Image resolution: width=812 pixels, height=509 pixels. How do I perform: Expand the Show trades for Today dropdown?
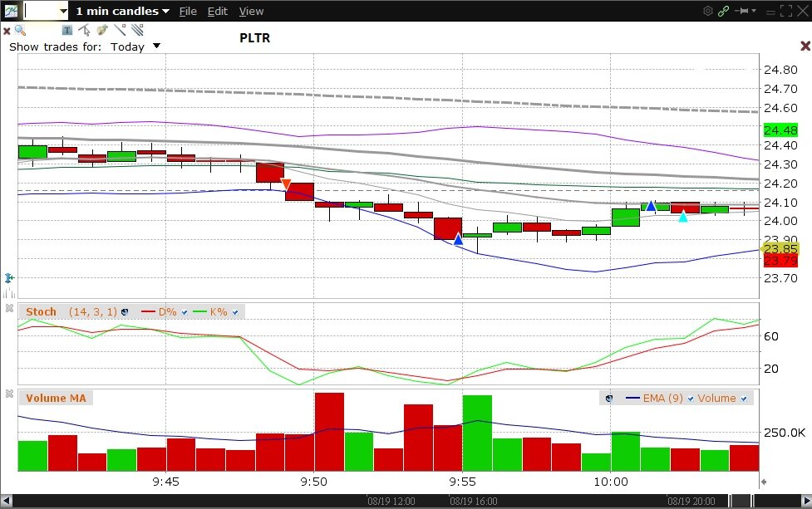coord(156,46)
